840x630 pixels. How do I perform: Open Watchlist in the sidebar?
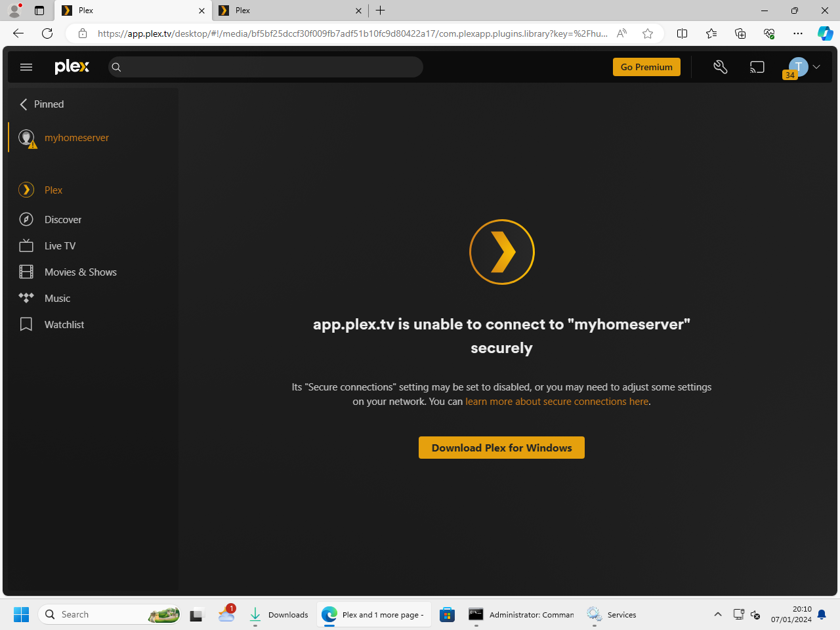[x=64, y=325]
